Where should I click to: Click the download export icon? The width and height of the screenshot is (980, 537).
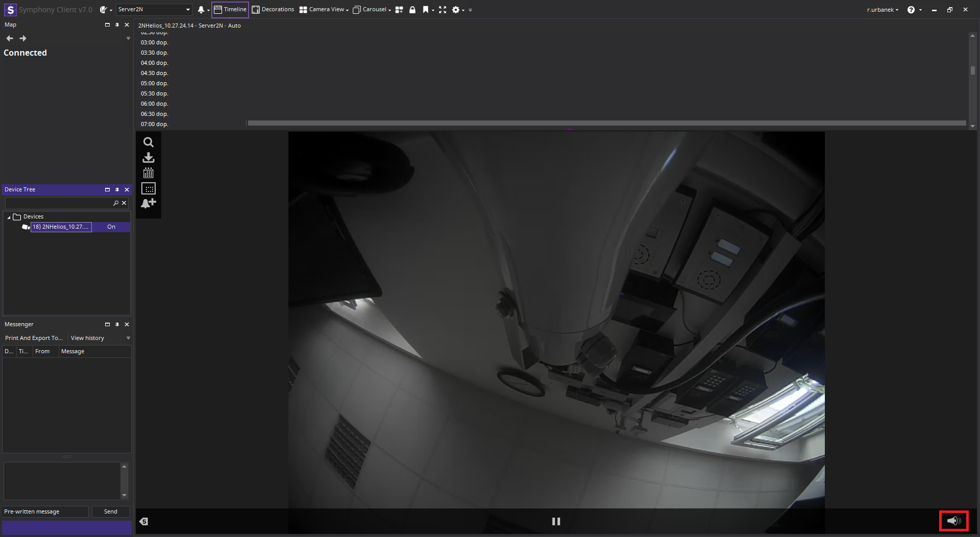pyautogui.click(x=148, y=158)
